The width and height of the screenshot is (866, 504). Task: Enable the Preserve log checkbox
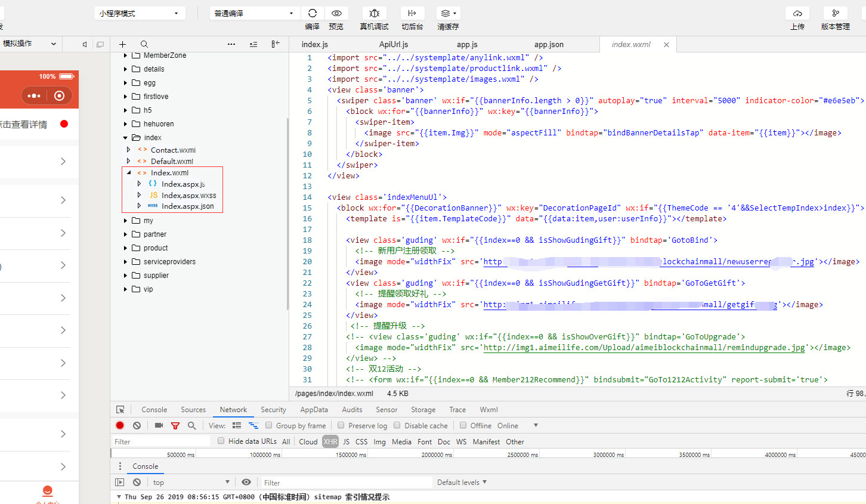pos(341,425)
